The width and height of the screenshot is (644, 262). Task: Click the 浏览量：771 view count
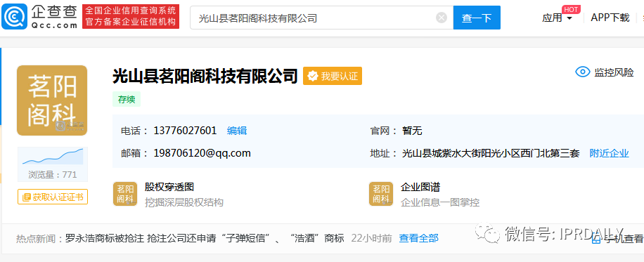(53, 174)
